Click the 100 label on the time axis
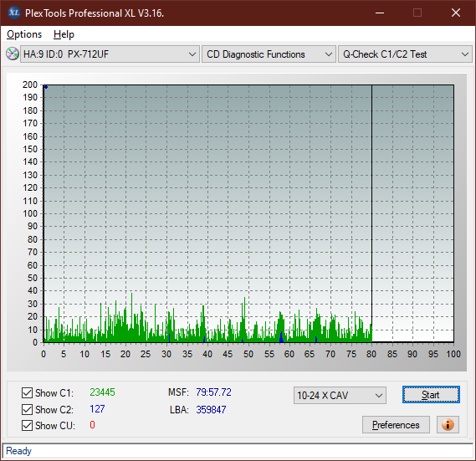Viewport: 476px width, 461px height. [453, 354]
